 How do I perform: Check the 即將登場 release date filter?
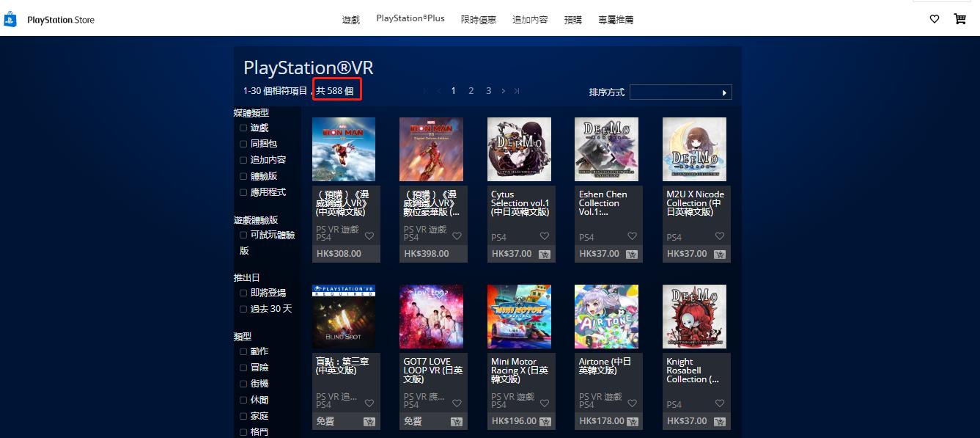[243, 292]
